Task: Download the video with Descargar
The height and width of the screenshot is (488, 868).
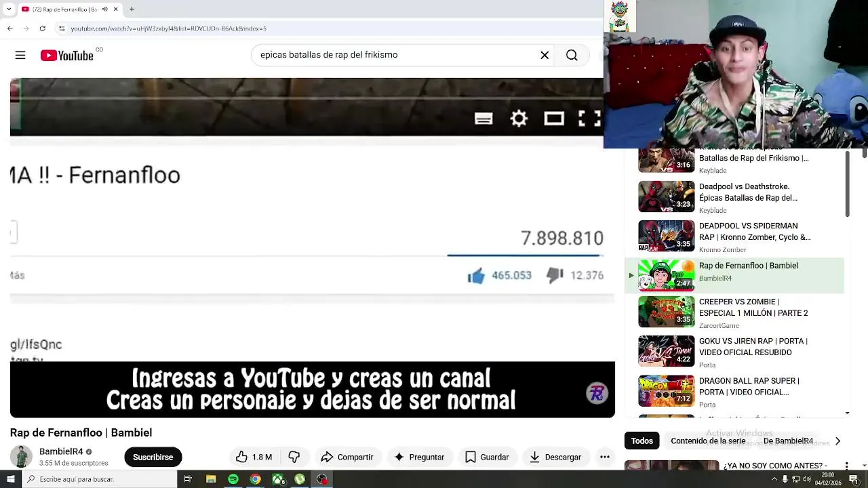Action: (555, 457)
